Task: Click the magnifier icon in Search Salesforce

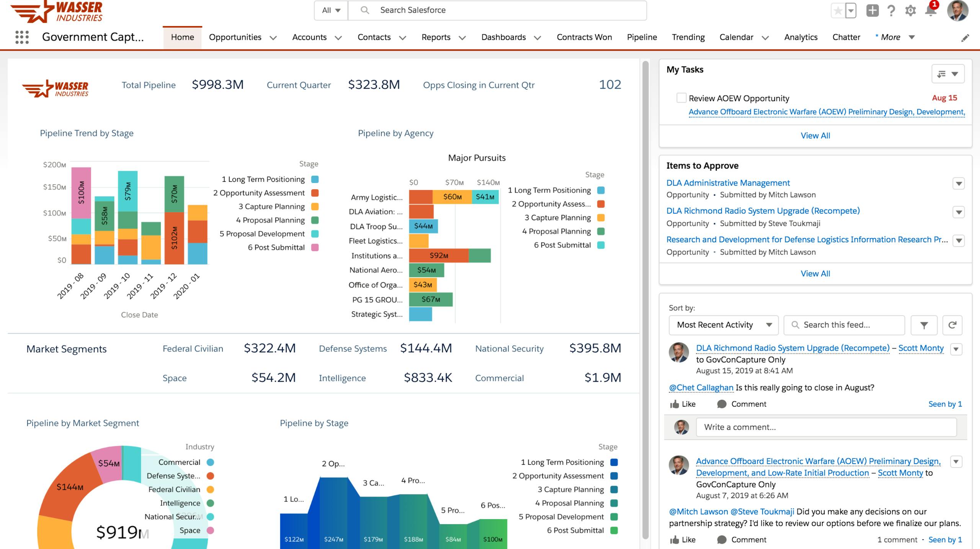Action: tap(365, 10)
